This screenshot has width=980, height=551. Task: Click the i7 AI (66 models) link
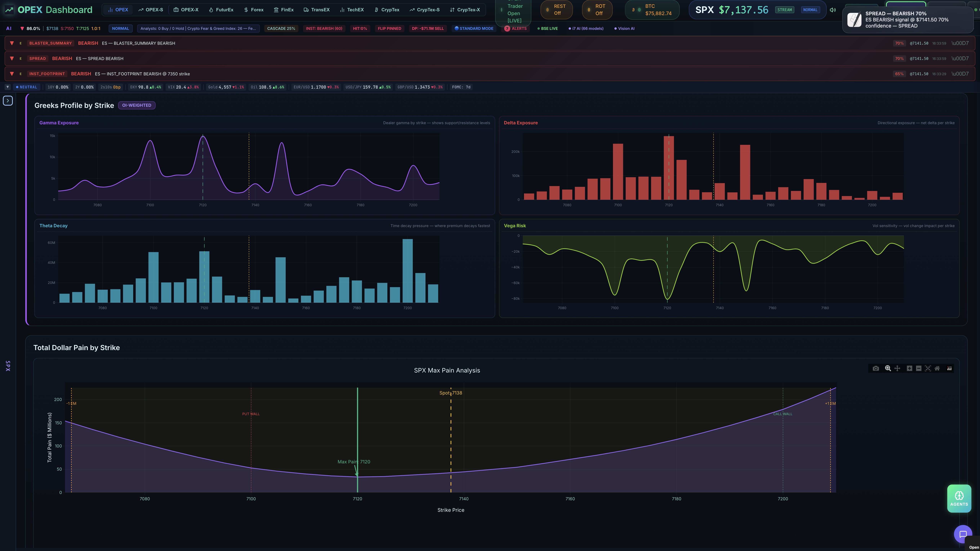[x=586, y=29]
